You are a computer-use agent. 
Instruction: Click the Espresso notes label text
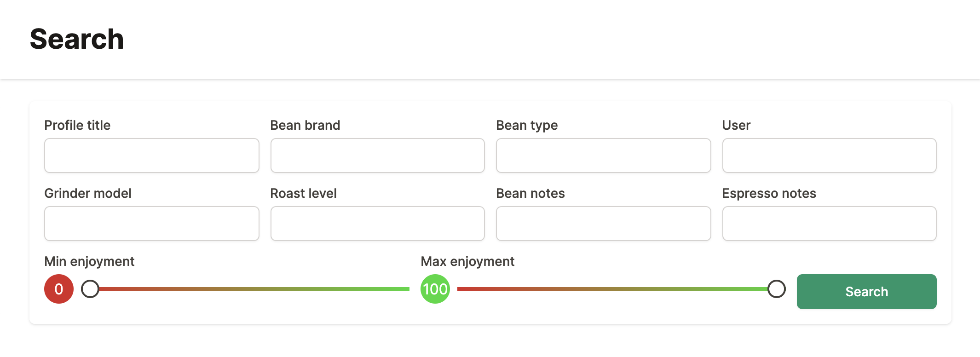pyautogui.click(x=769, y=193)
